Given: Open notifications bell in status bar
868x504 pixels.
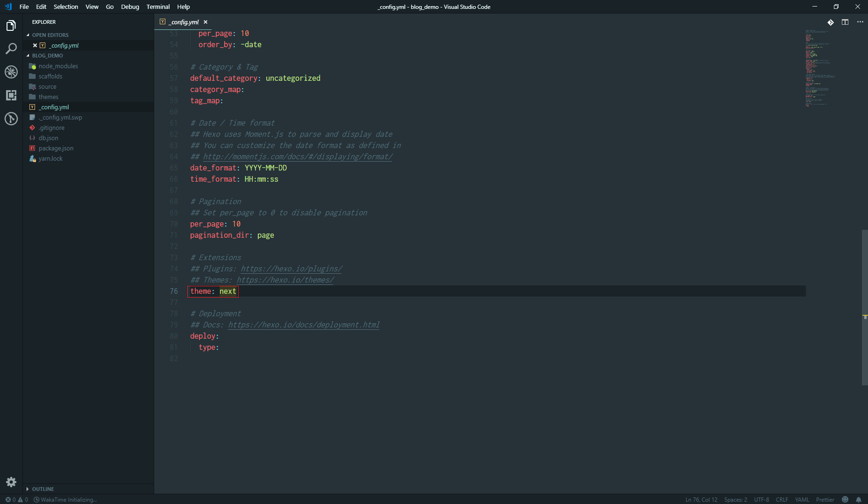Looking at the screenshot, I should [859, 499].
